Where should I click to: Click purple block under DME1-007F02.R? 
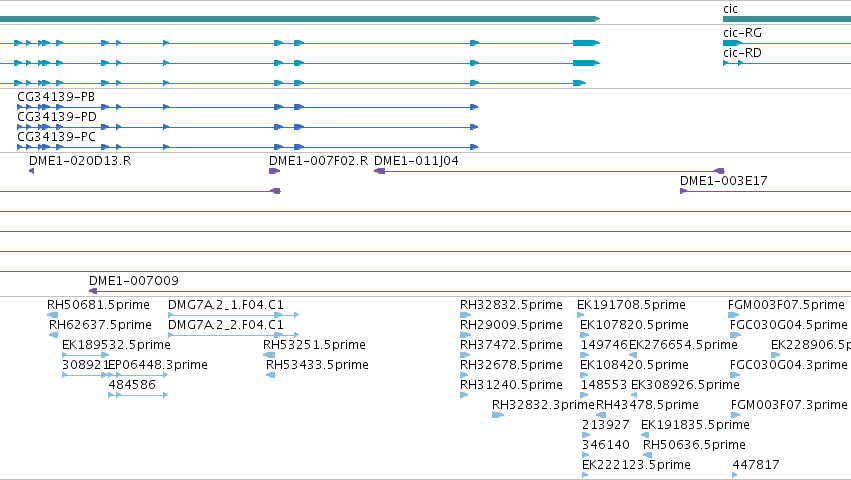(275, 171)
